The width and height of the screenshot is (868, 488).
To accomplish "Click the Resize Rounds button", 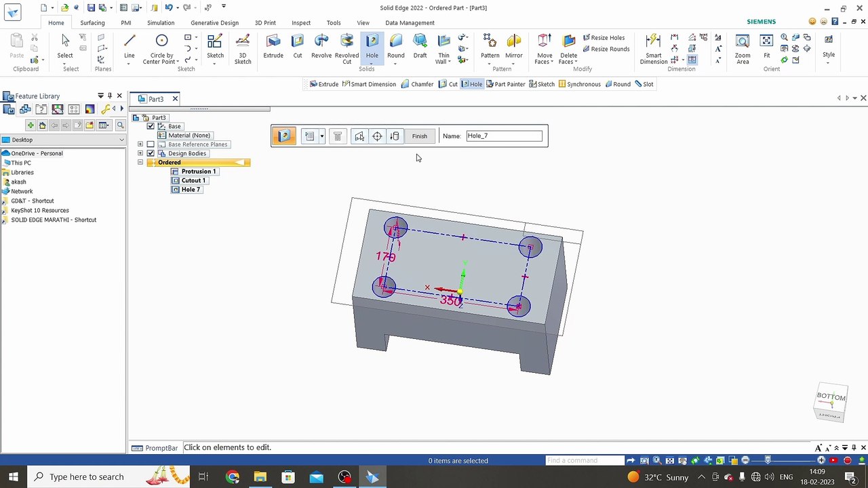I will [606, 49].
